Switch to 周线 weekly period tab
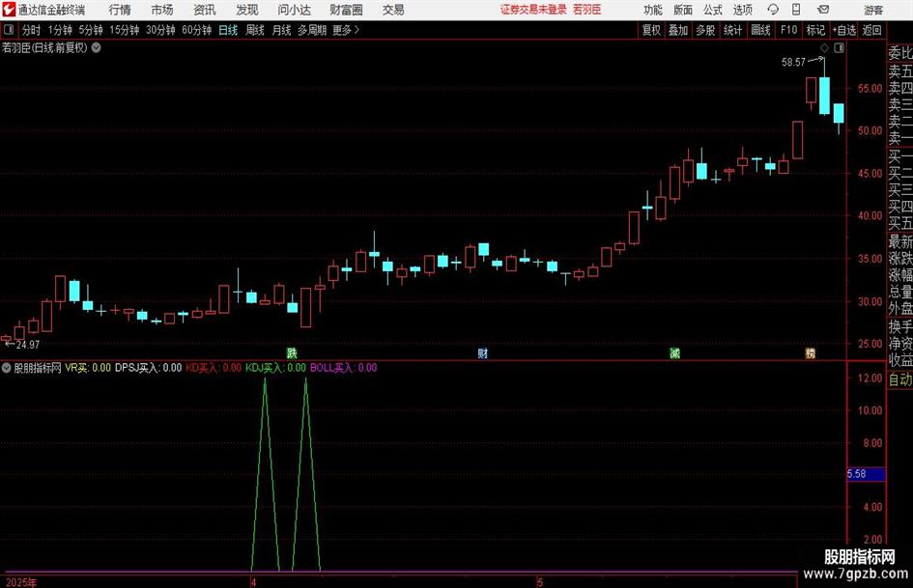913x588 pixels. pos(255,30)
